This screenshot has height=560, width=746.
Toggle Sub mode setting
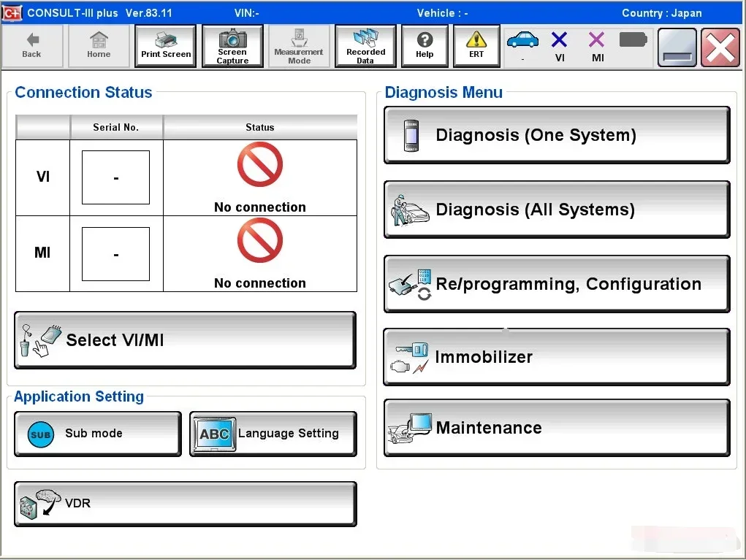coord(97,434)
